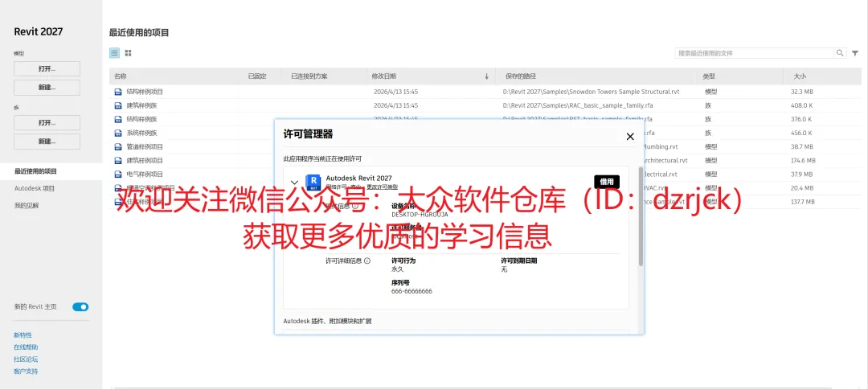Click the license dialog vertical scrollbar
This screenshot has height=390, width=868.
click(641, 216)
